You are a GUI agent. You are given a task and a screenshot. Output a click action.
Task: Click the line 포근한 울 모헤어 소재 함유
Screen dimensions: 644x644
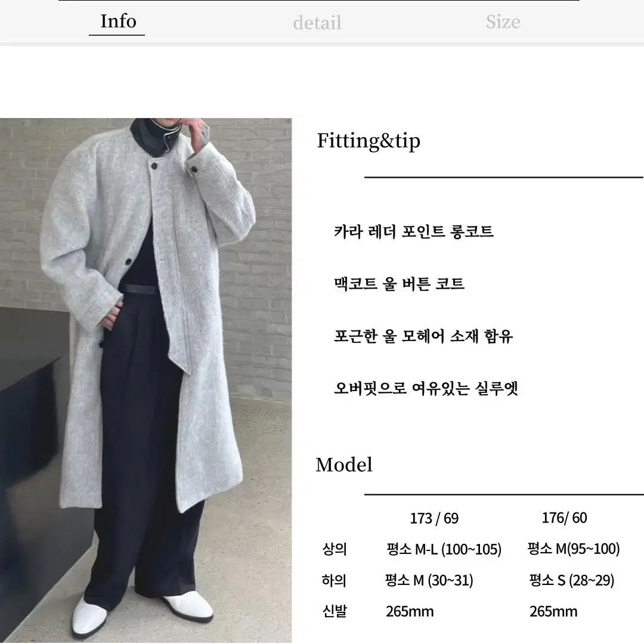click(x=423, y=336)
